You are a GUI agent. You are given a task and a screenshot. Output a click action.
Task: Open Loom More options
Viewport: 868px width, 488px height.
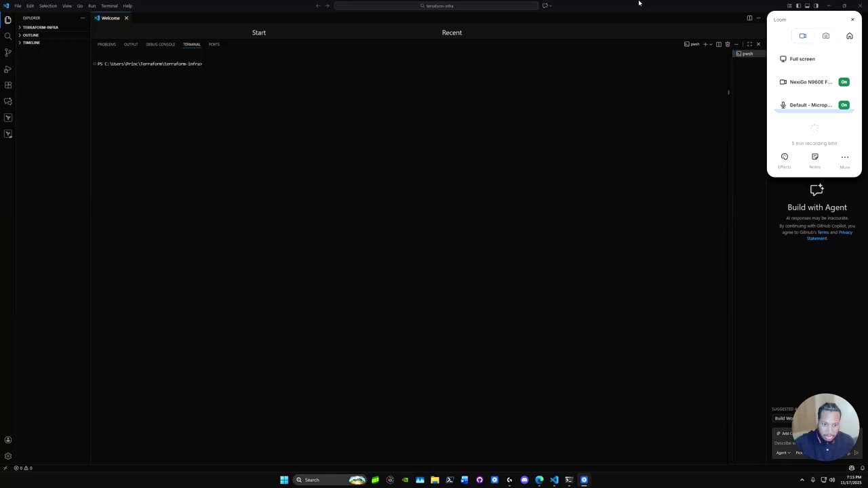point(845,161)
